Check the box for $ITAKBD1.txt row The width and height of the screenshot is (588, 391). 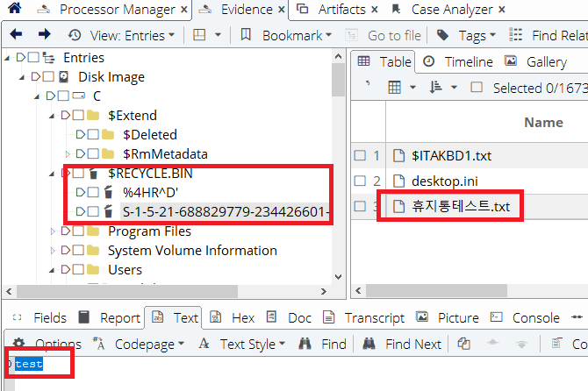359,156
